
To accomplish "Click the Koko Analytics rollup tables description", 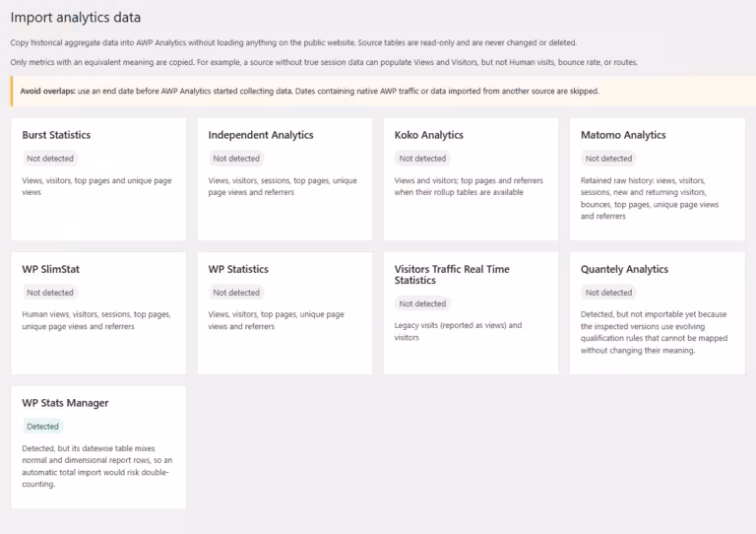I will click(x=469, y=186).
